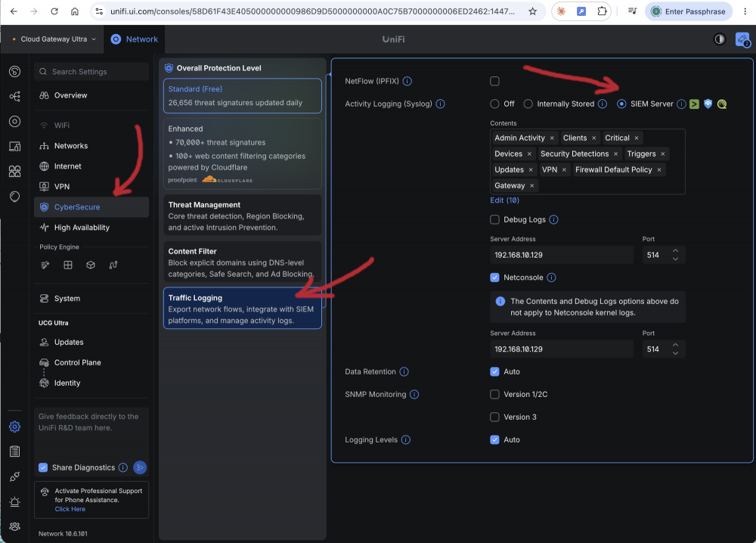756x543 pixels.
Task: Remove the Firewall Default Policy tag
Action: (659, 169)
